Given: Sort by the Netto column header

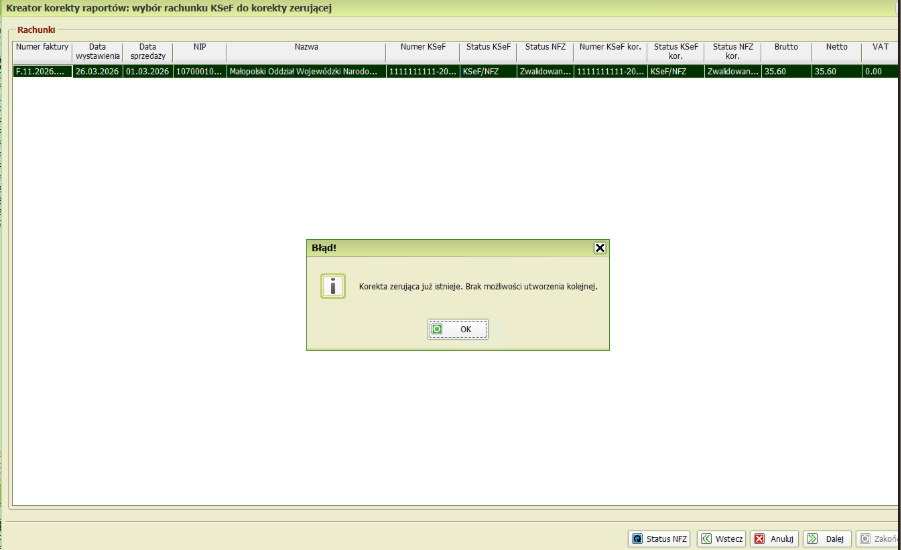Looking at the screenshot, I should (835, 47).
